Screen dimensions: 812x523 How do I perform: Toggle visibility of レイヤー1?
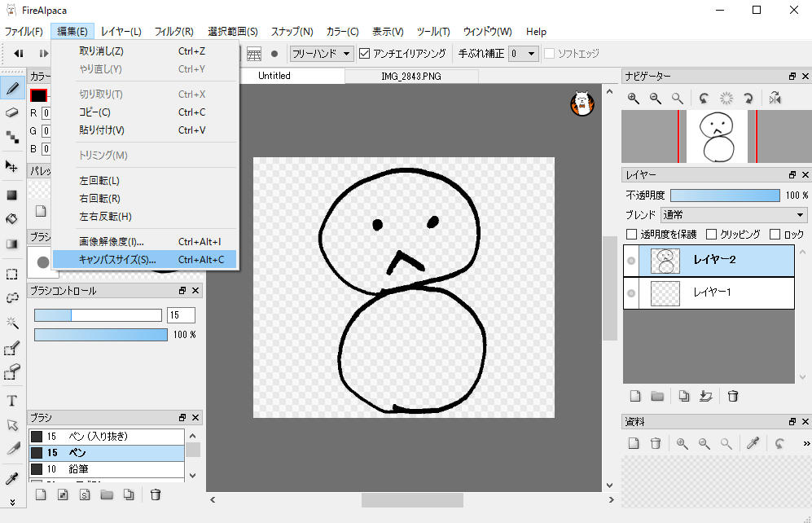tap(630, 293)
